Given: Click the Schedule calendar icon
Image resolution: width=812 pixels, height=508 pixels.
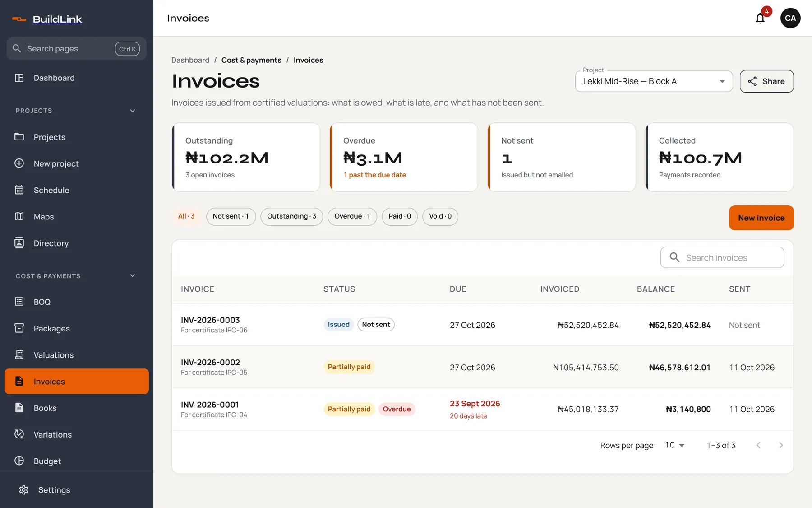Looking at the screenshot, I should (19, 190).
